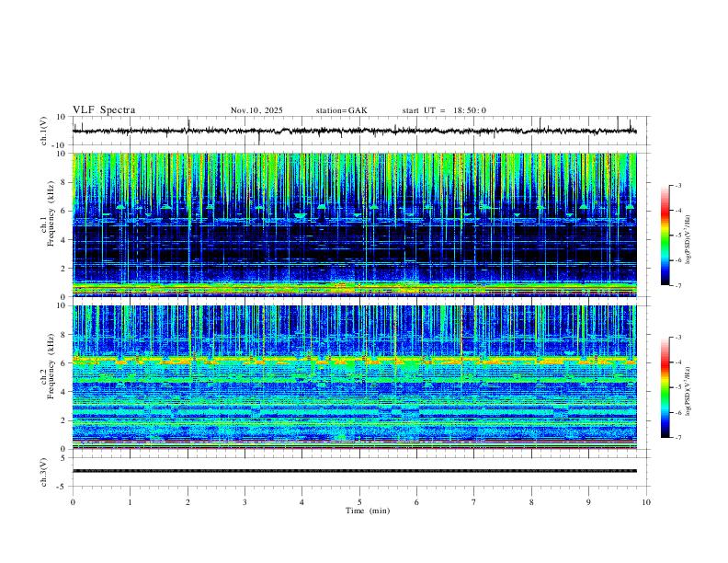Click the 'start UT = 18:50:0' text
The image size is (728, 563).
click(x=444, y=110)
